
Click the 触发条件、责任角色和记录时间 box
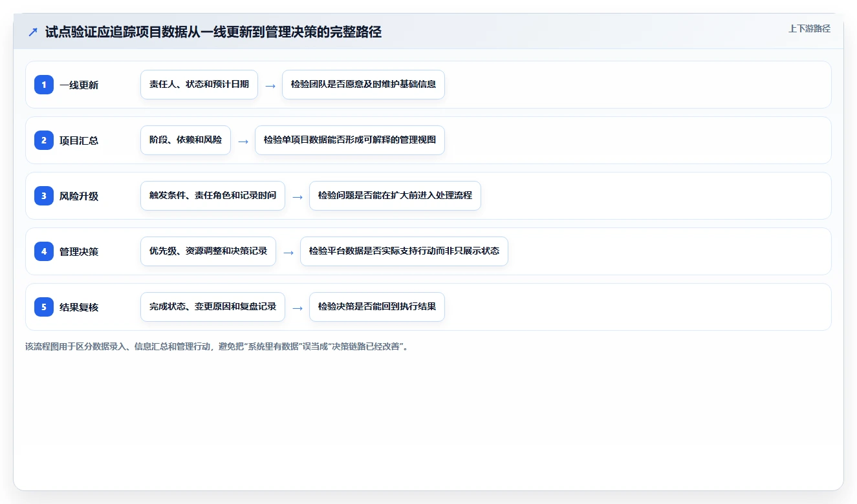pyautogui.click(x=213, y=196)
